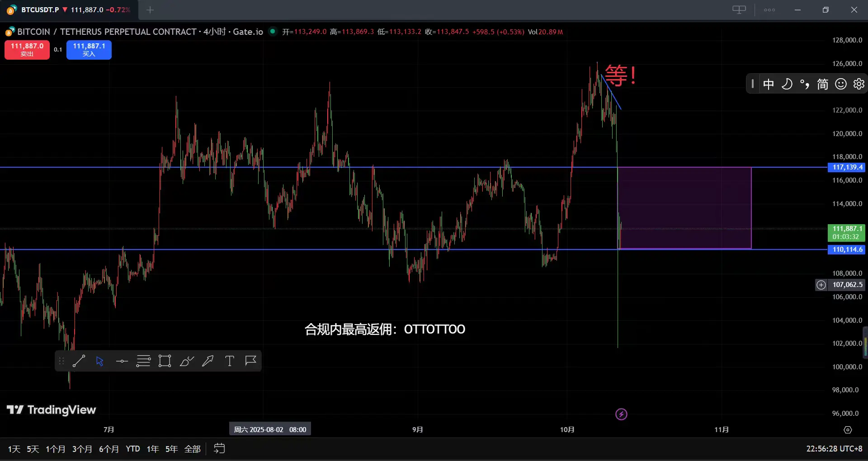Set time range to 1年

click(x=153, y=449)
